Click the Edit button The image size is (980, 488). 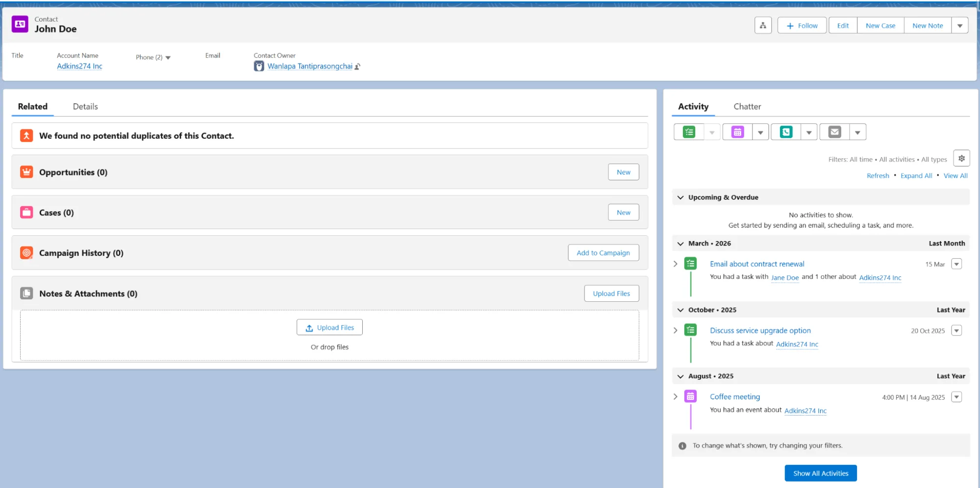(843, 25)
